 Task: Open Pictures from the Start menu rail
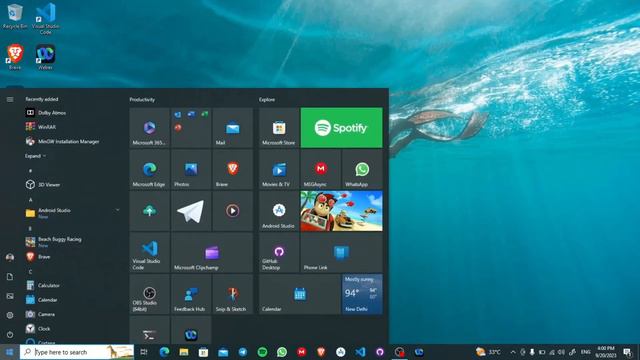click(10, 296)
